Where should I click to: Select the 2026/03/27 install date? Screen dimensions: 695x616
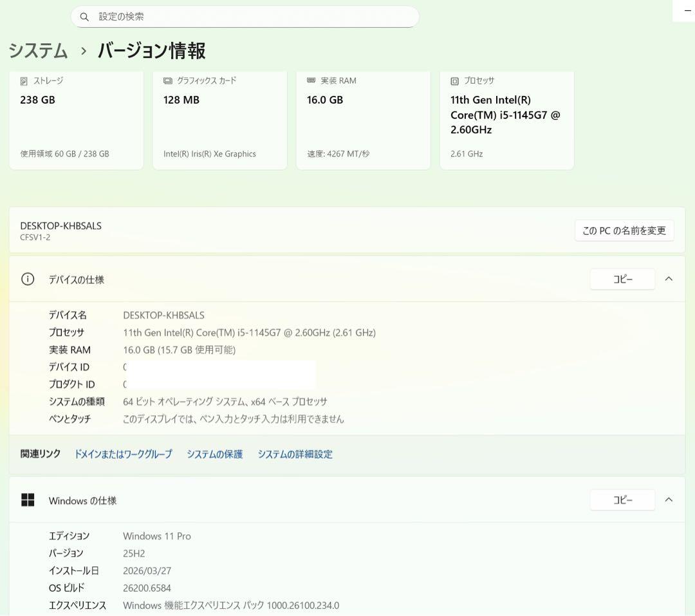click(x=147, y=571)
